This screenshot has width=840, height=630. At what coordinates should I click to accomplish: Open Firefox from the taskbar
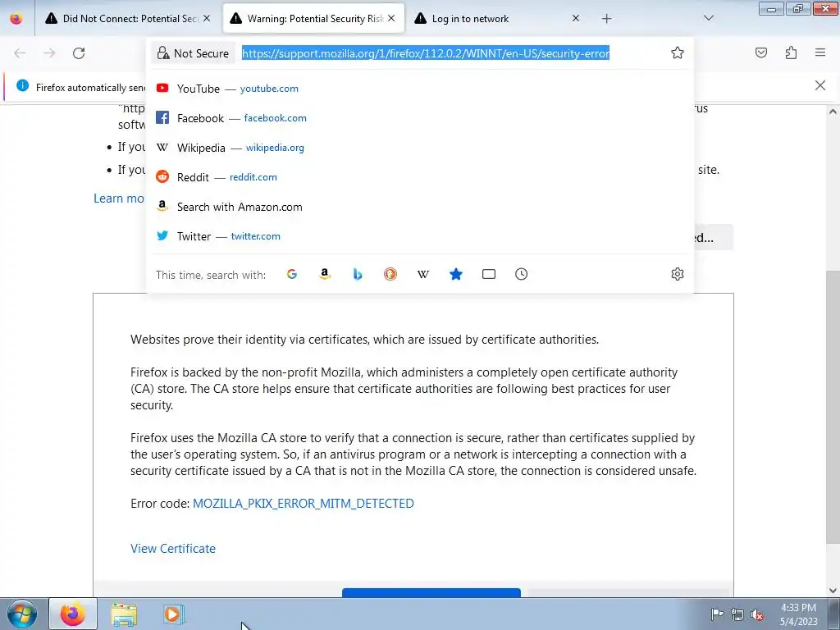(x=73, y=614)
